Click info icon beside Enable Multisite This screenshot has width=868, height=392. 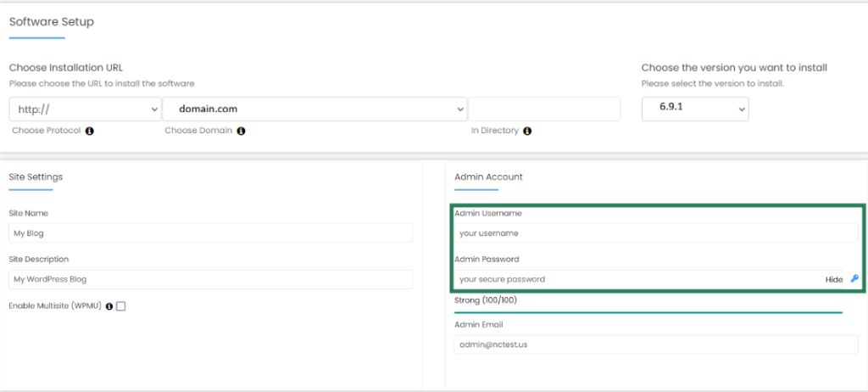(x=109, y=306)
